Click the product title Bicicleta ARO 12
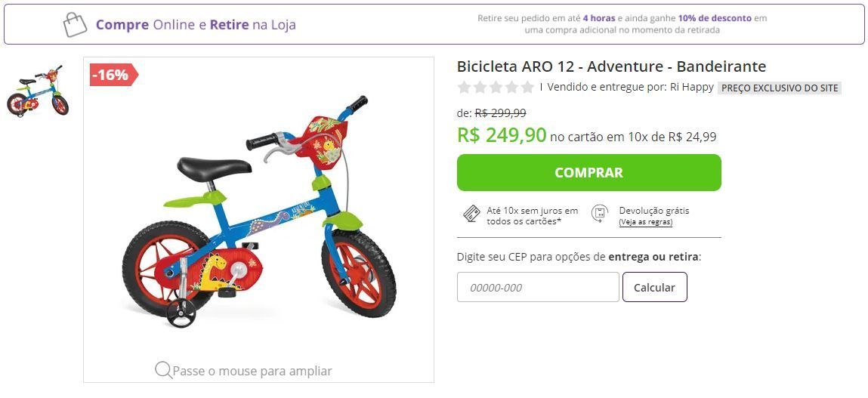The image size is (868, 398). 611,66
